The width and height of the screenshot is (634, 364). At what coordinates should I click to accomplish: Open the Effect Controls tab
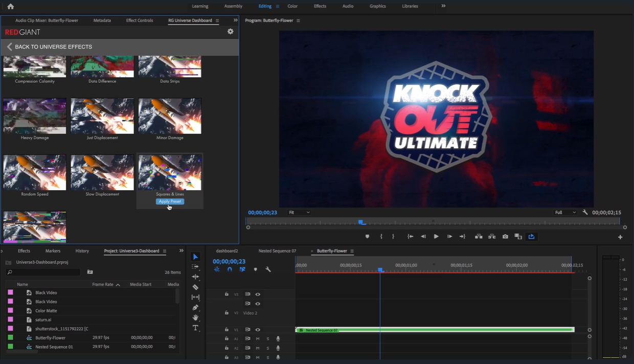click(140, 20)
